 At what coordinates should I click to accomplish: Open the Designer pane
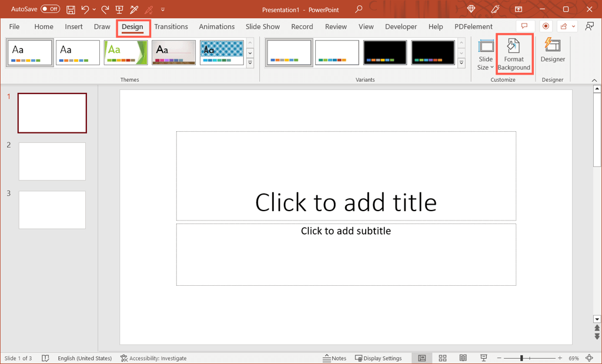click(x=553, y=51)
